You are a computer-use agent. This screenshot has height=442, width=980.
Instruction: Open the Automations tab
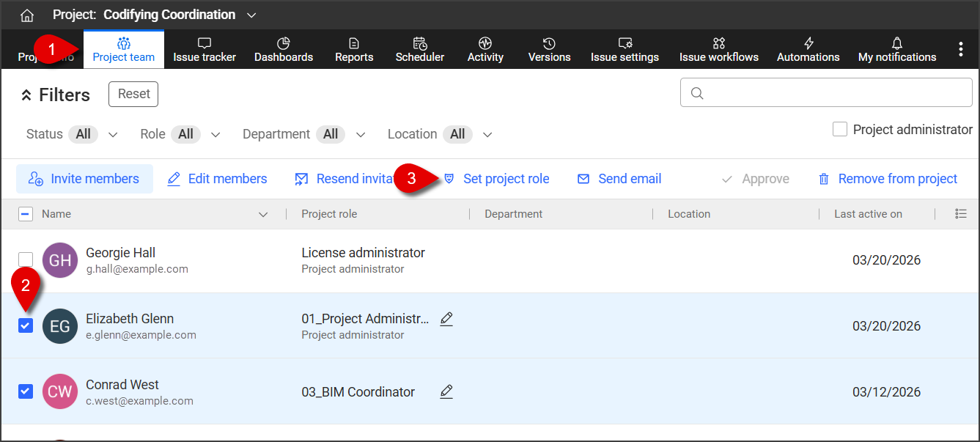point(808,50)
